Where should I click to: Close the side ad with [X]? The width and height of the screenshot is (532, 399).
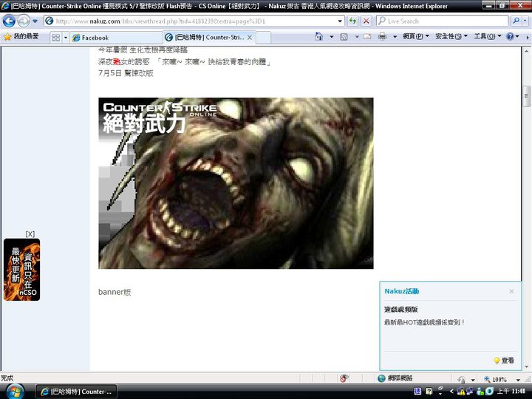(x=30, y=234)
